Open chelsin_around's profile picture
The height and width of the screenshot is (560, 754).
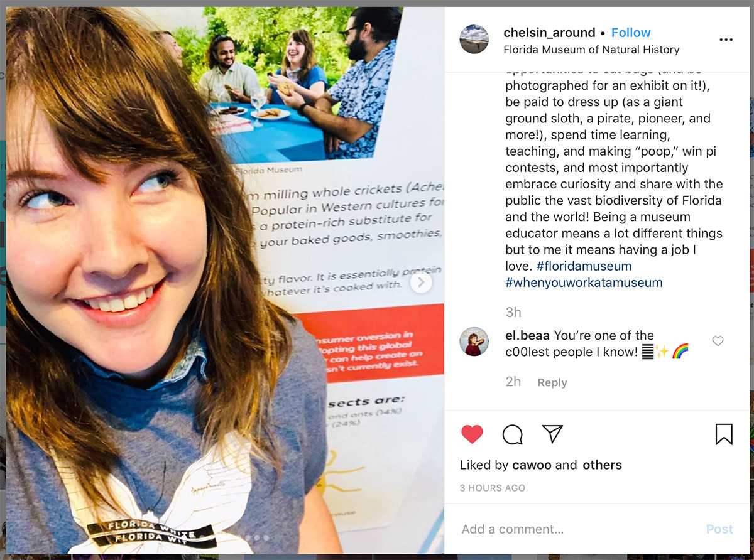coord(474,40)
